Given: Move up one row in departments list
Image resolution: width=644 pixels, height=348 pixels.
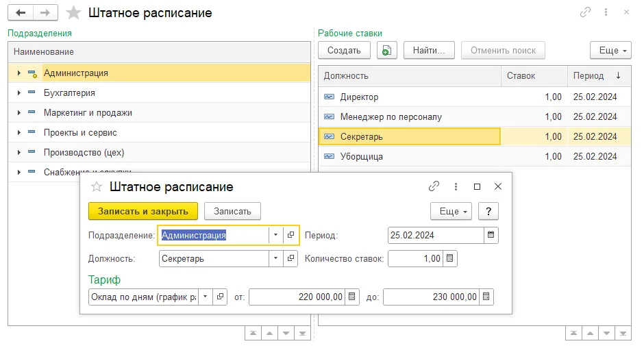Looking at the screenshot, I should point(269,333).
